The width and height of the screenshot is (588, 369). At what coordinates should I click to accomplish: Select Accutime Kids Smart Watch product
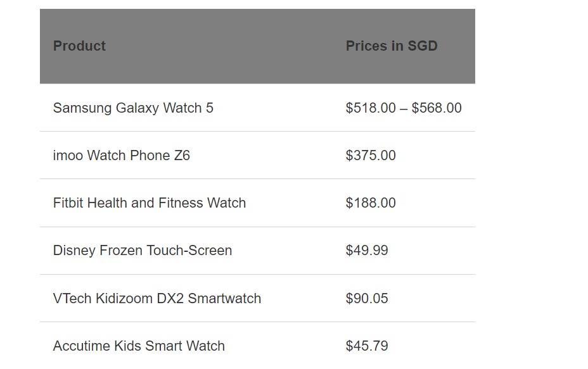[x=139, y=346]
